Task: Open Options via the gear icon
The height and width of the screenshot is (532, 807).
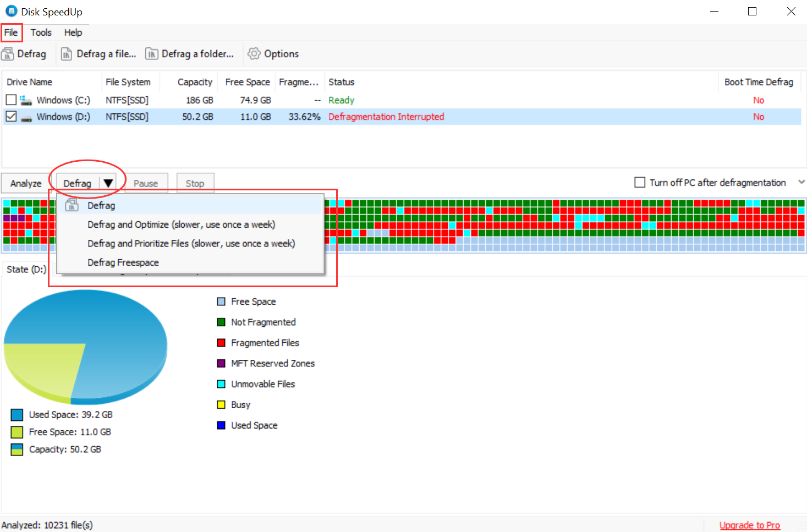Action: [x=254, y=54]
